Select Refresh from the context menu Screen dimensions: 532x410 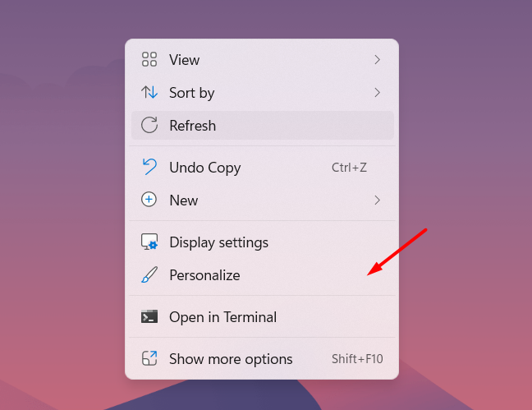(262, 126)
